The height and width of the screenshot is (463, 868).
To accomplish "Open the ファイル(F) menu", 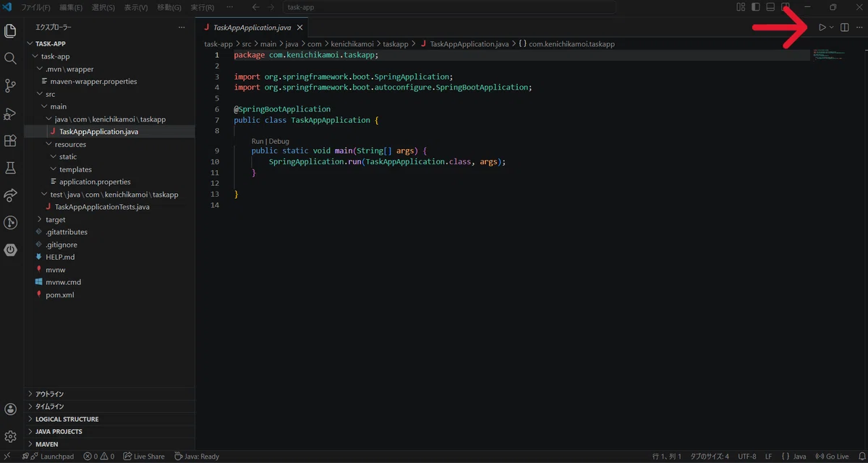I will [36, 7].
